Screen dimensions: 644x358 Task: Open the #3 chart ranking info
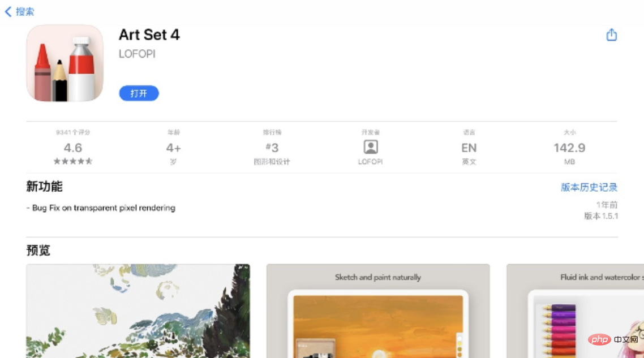point(272,148)
